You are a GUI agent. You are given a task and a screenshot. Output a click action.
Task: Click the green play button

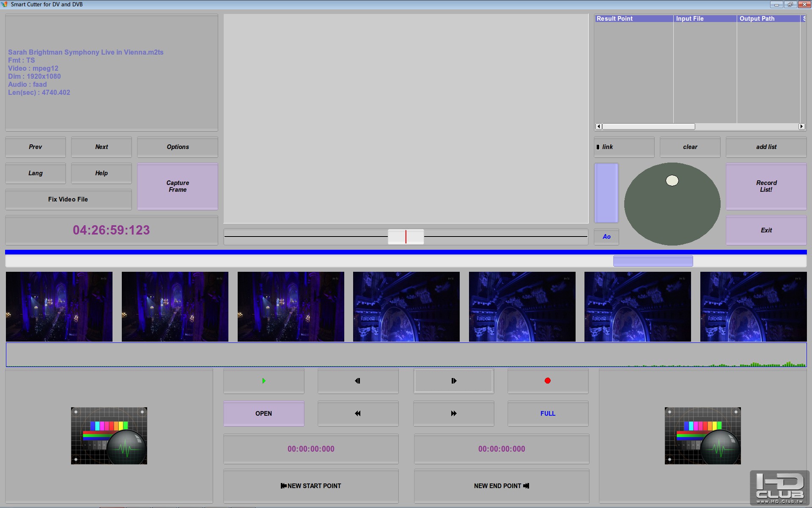coord(263,381)
